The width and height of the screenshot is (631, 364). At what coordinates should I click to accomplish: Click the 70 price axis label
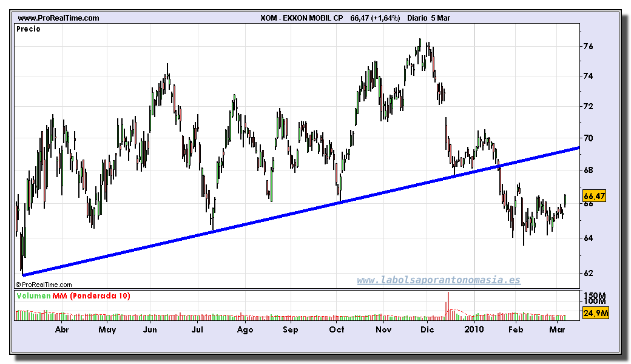tap(588, 138)
